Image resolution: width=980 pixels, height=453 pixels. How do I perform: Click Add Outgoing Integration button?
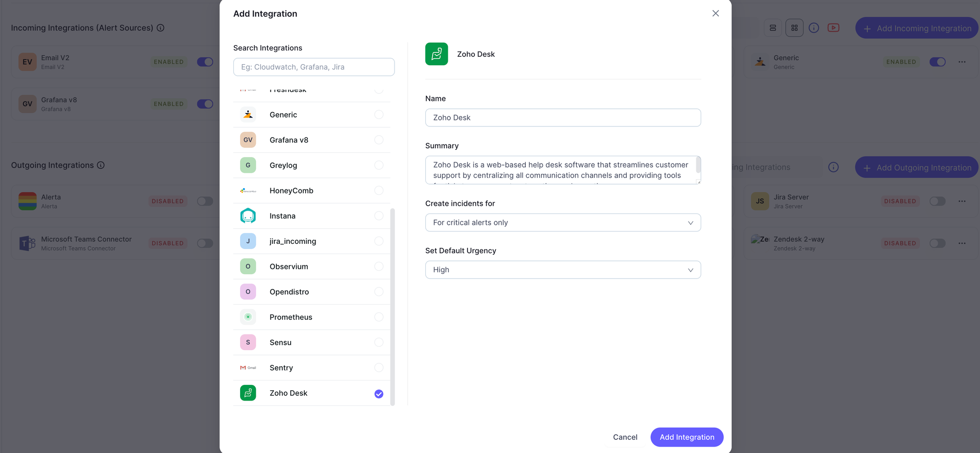coord(917,167)
